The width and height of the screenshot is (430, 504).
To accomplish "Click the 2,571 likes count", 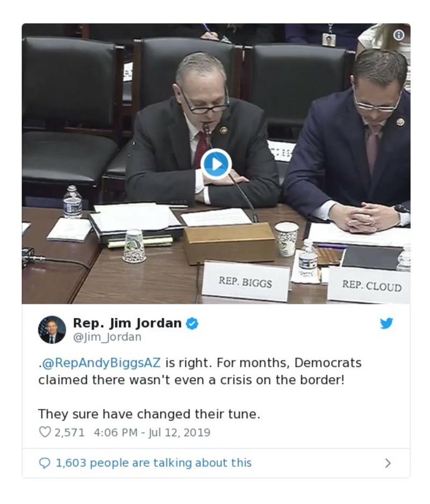I will pyautogui.click(x=69, y=432).
